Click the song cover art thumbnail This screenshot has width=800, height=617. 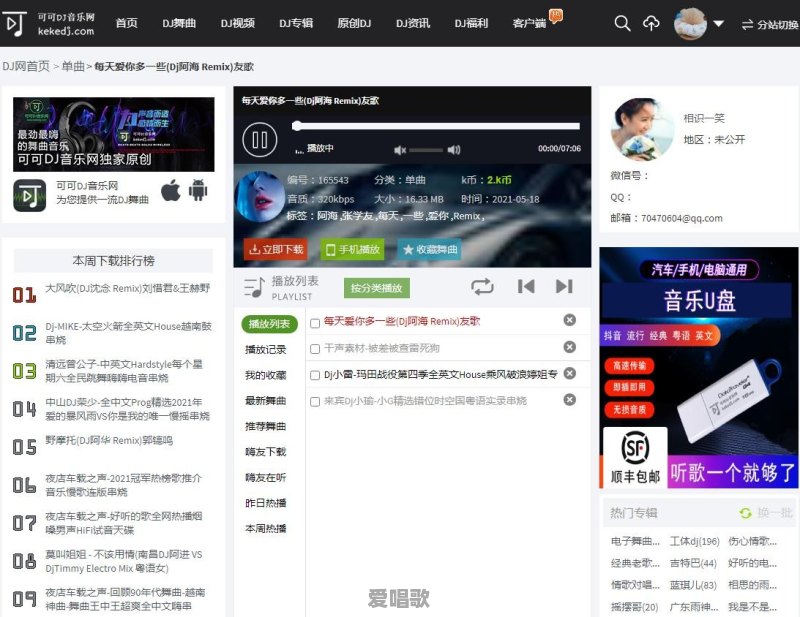(x=260, y=197)
